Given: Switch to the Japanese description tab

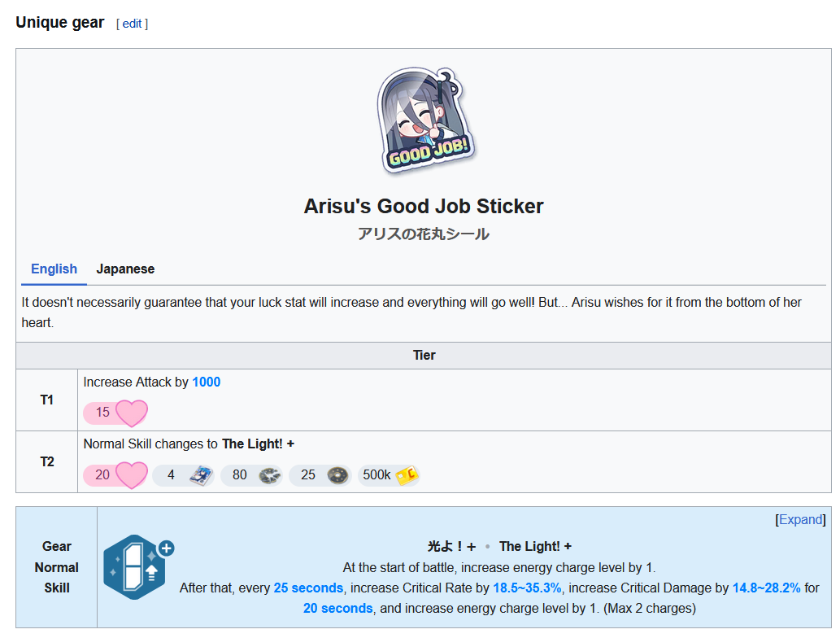Looking at the screenshot, I should (125, 269).
